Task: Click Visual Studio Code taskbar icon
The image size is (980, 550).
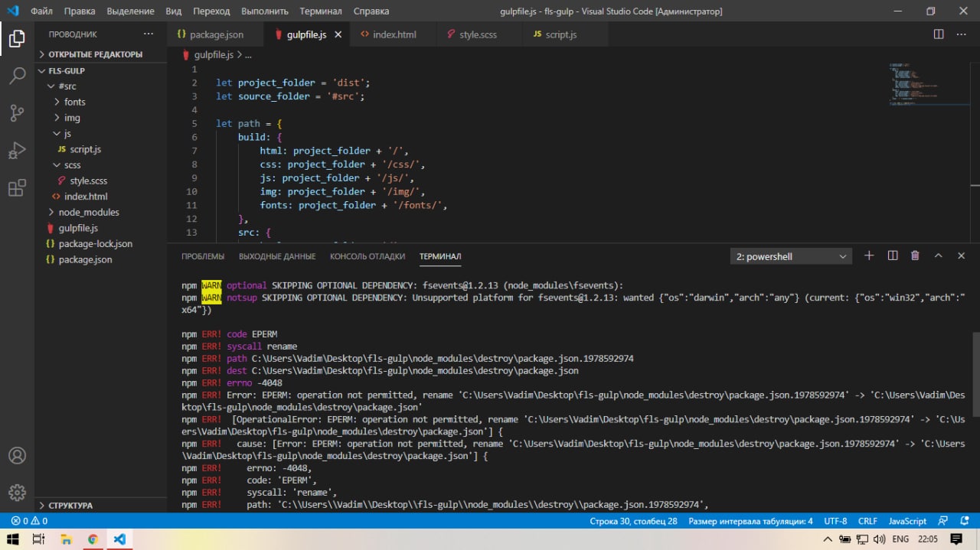Action: pyautogui.click(x=119, y=539)
